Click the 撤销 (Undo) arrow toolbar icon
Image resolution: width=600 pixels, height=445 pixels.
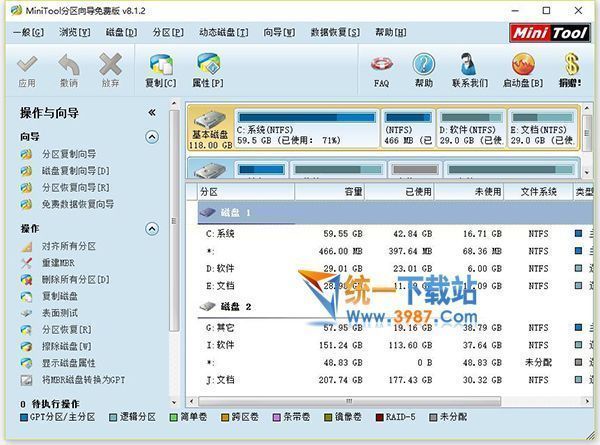point(69,65)
